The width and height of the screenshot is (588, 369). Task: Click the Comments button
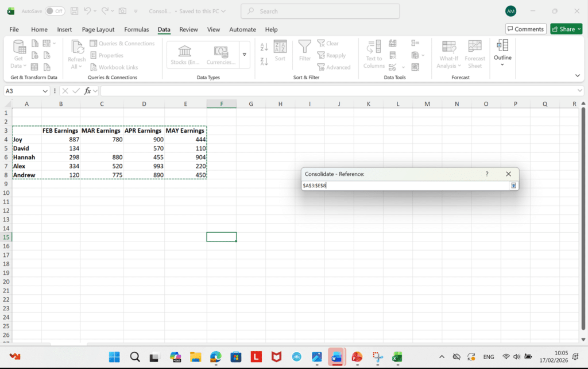[x=525, y=29]
